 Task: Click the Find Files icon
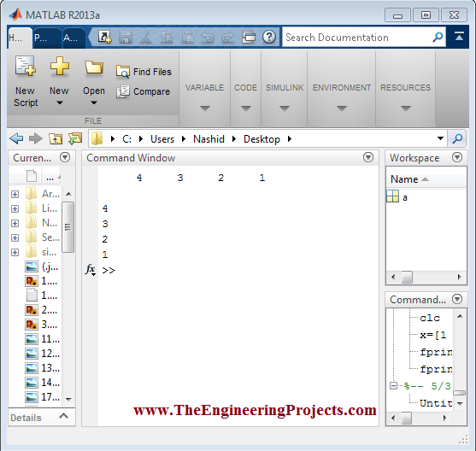[x=123, y=72]
